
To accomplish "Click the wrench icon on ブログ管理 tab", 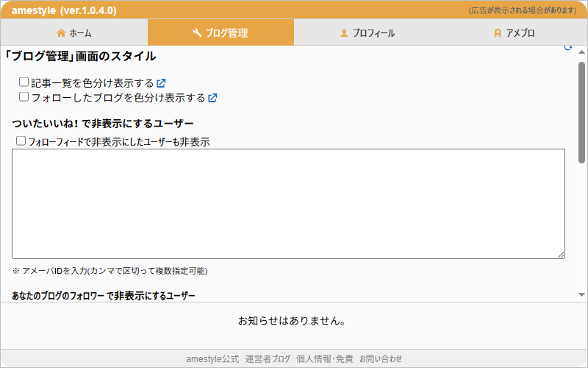I will (x=197, y=33).
